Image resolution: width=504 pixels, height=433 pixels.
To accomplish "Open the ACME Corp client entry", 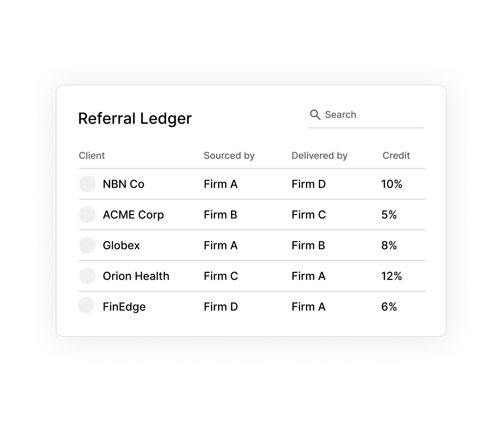I will tap(133, 215).
